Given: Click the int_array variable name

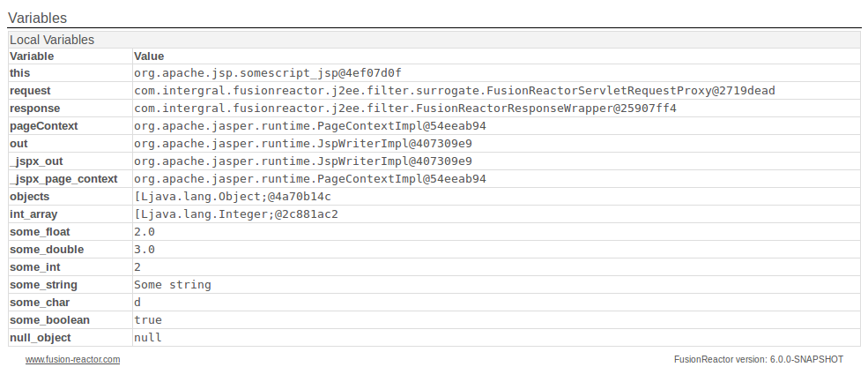Looking at the screenshot, I should 33,214.
